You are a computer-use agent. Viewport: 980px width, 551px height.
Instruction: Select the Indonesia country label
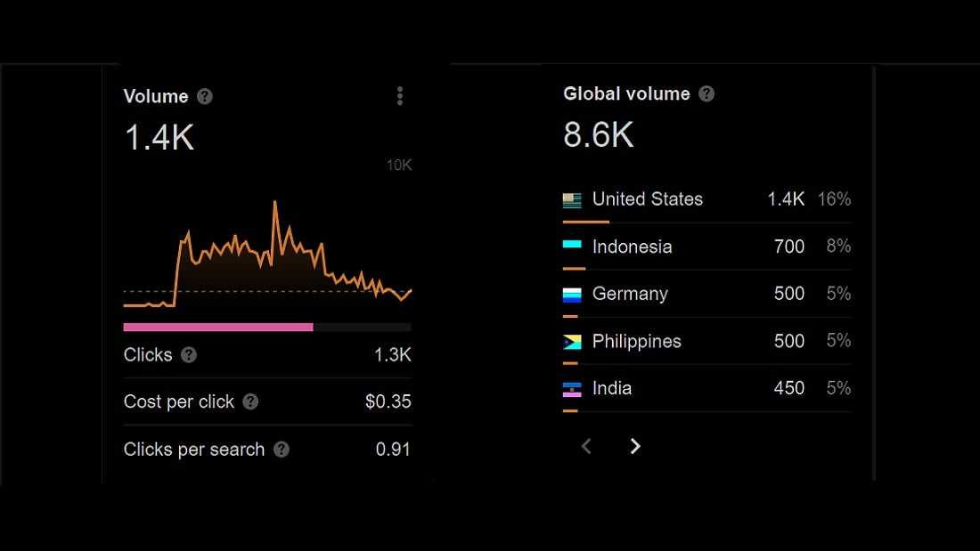pos(632,247)
